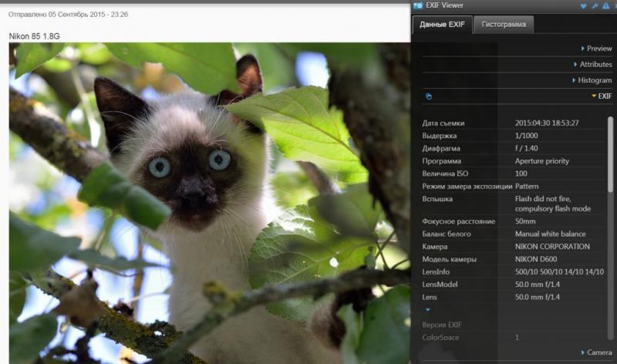
Task: Click the Версия EXIF row label
Action: coord(441,325)
